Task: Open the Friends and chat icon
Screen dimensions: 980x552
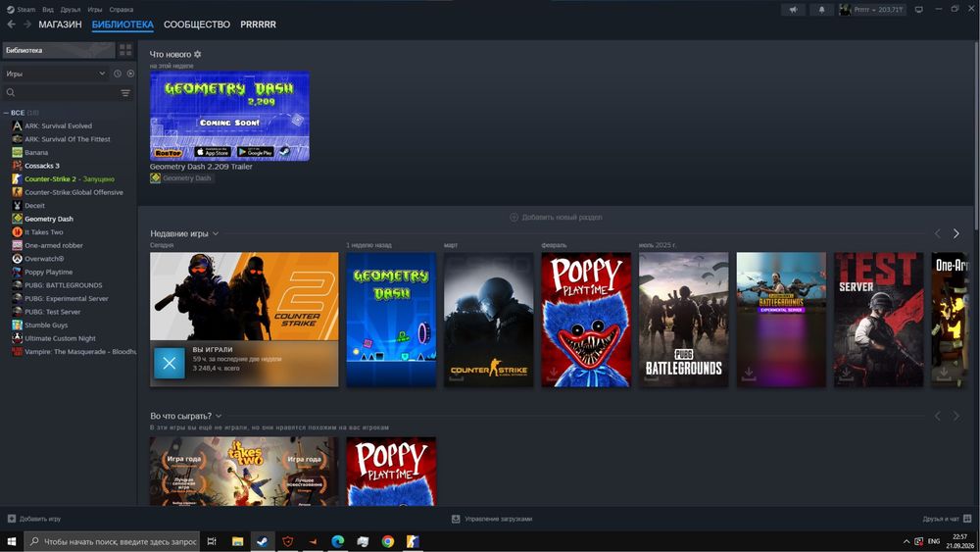Action: tap(967, 519)
